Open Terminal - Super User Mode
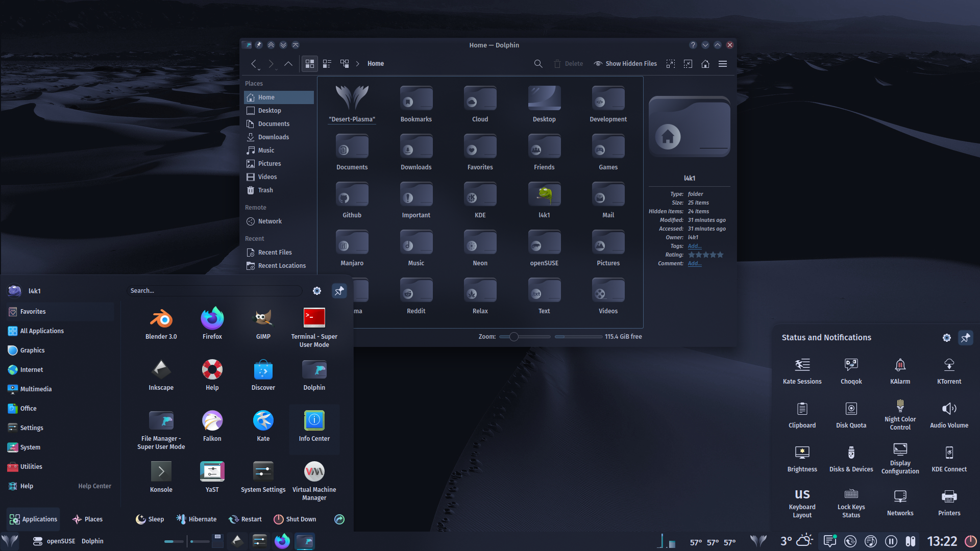This screenshot has width=980, height=551. coord(314,328)
